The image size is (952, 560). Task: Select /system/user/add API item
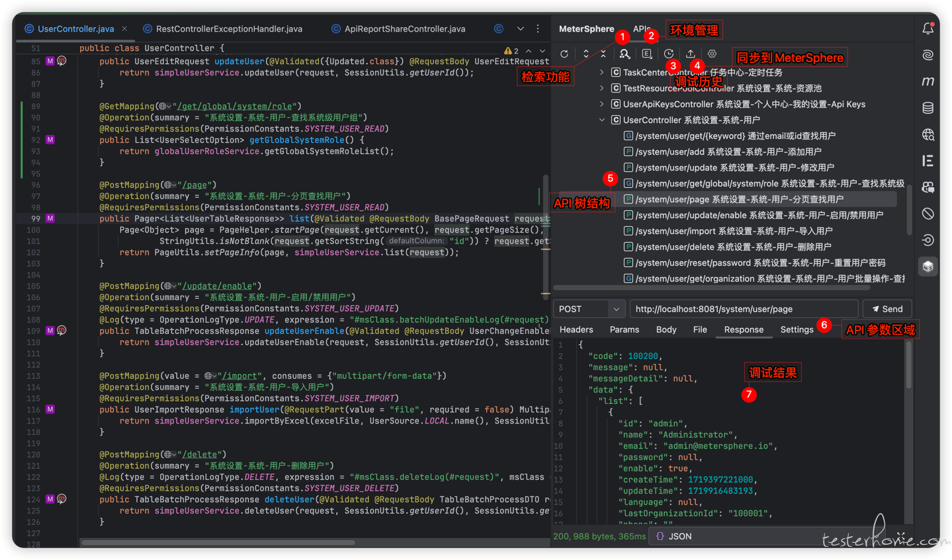pos(722,151)
